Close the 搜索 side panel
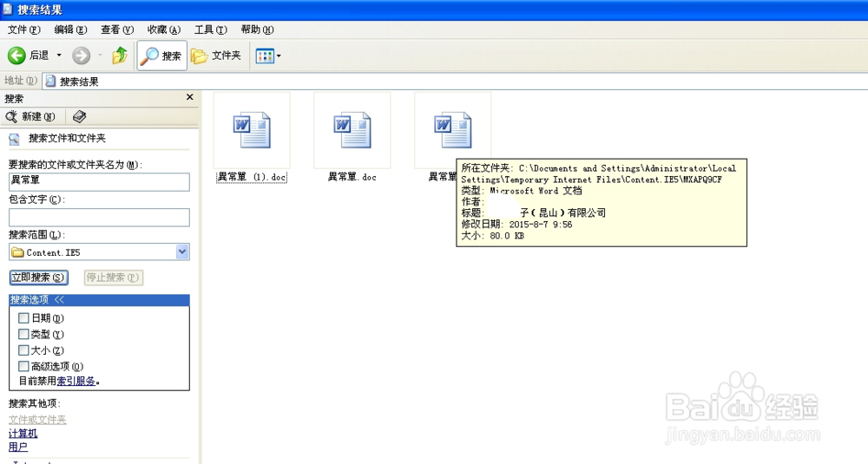 pyautogui.click(x=190, y=97)
